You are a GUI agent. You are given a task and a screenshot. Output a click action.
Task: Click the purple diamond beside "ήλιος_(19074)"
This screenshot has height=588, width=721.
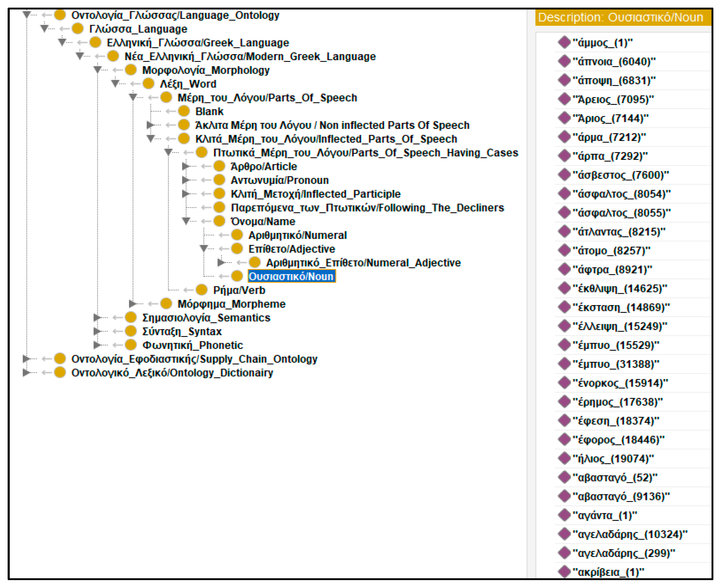pos(564,458)
